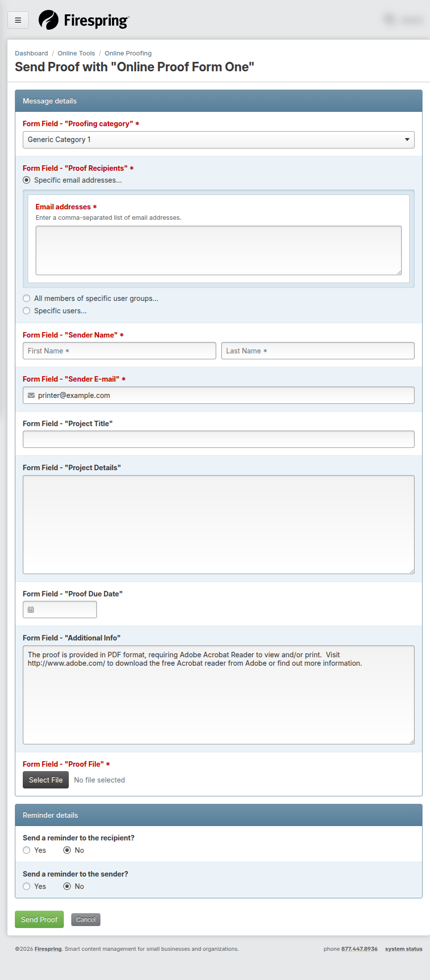Viewport: 430px width, 980px height.
Task: Click the Send Proof button
Action: (x=40, y=920)
